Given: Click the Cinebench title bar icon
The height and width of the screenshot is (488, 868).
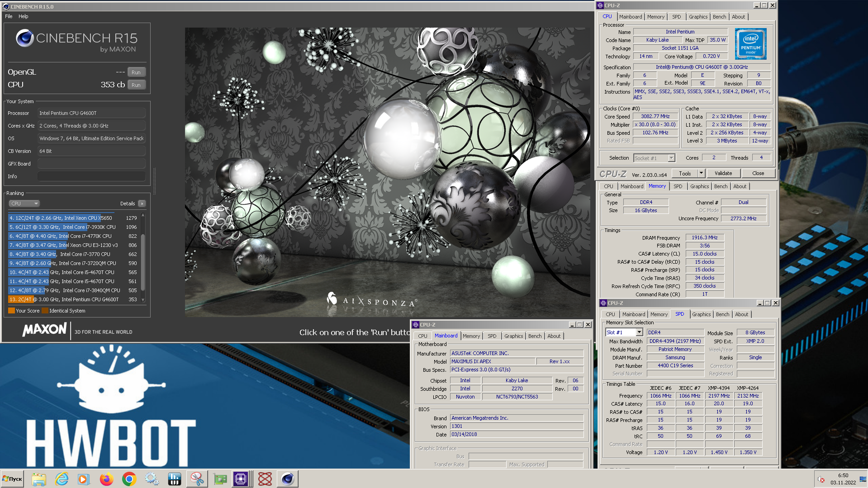Looking at the screenshot, I should click(6, 6).
